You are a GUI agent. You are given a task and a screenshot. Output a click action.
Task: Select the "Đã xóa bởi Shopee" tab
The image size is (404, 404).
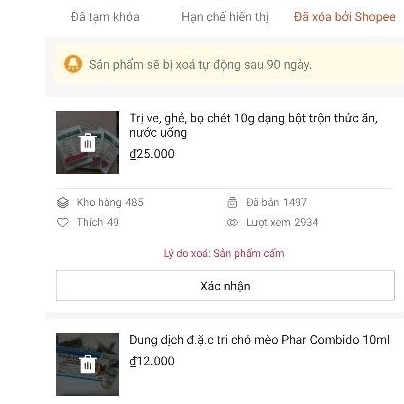[345, 17]
